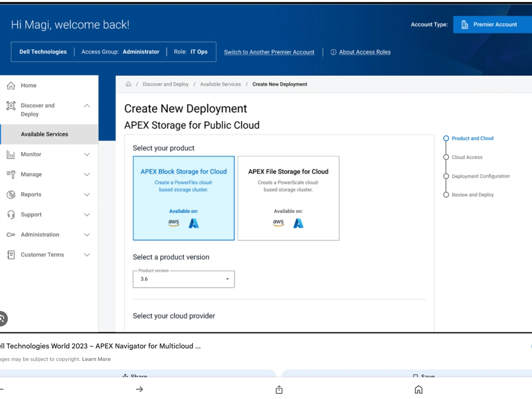Image resolution: width=532 pixels, height=399 pixels.
Task: Click the Administration key icon
Action: coord(11,235)
